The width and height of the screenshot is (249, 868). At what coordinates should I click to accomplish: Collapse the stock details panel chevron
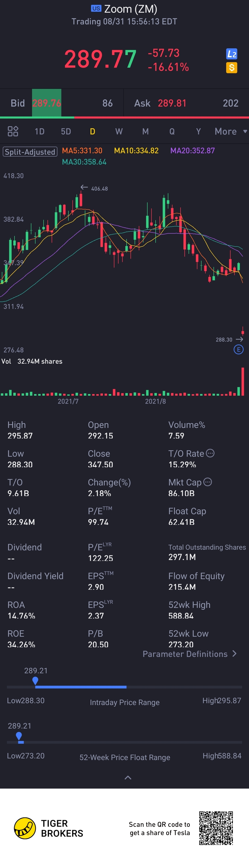(x=128, y=777)
